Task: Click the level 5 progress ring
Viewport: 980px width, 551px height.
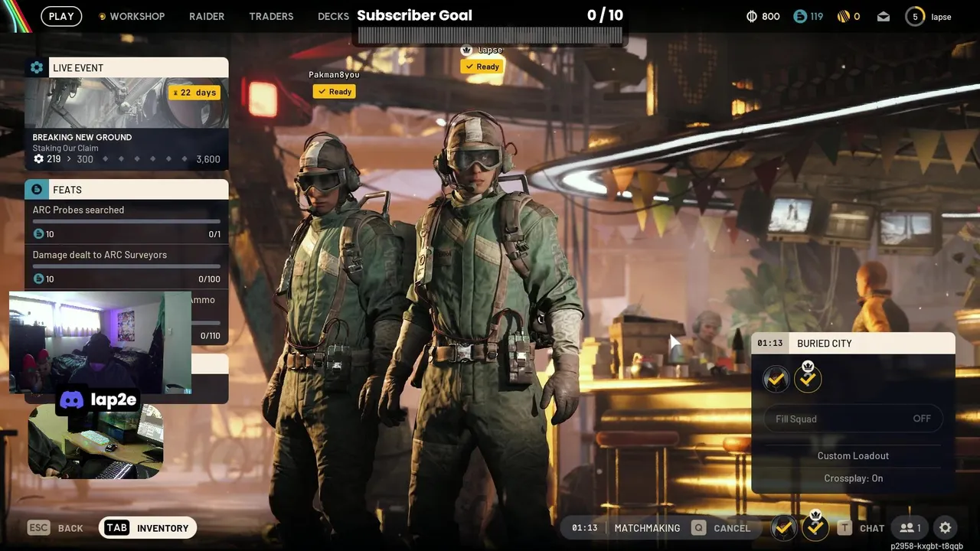Action: point(915,17)
